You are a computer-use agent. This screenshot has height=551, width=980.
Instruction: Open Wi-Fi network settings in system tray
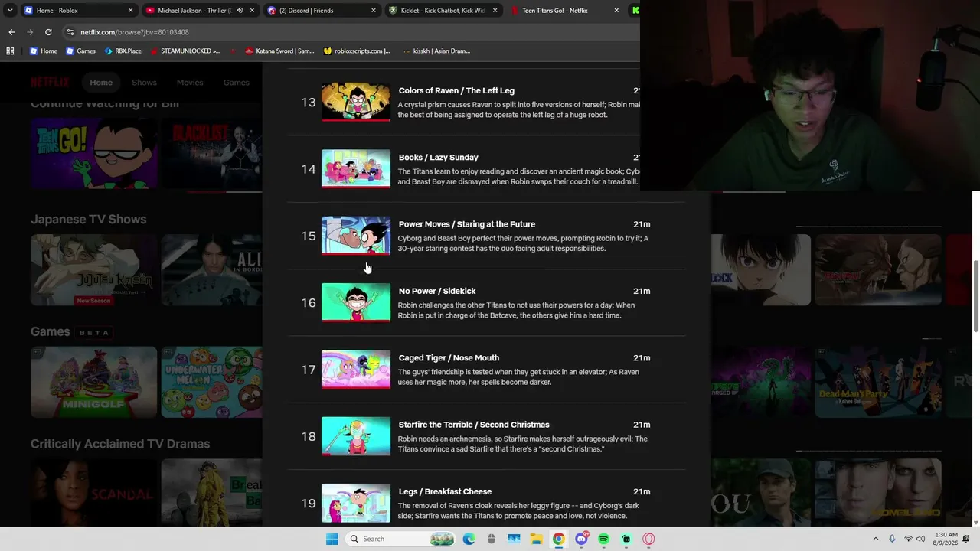[x=908, y=539]
